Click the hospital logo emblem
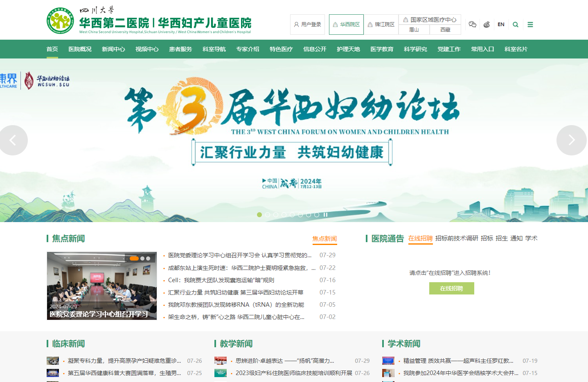588x382 pixels. pyautogui.click(x=60, y=20)
